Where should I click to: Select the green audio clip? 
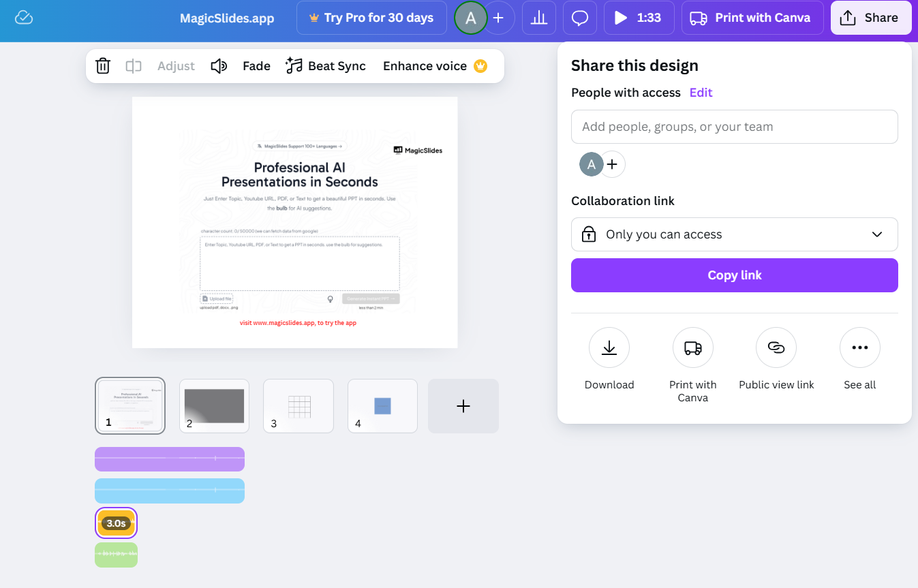tap(116, 555)
